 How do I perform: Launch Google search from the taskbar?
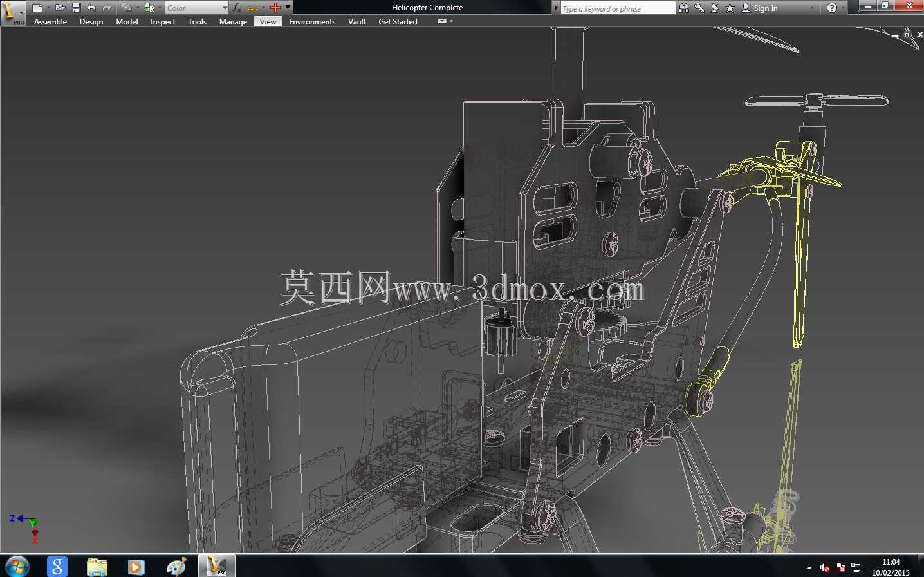click(57, 566)
